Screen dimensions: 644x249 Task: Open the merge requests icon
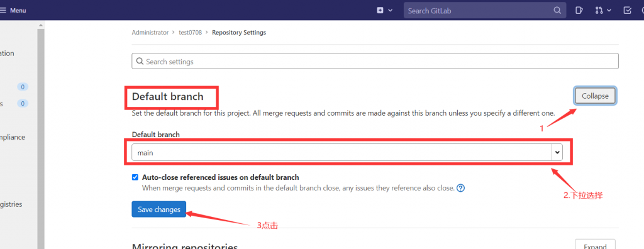599,10
